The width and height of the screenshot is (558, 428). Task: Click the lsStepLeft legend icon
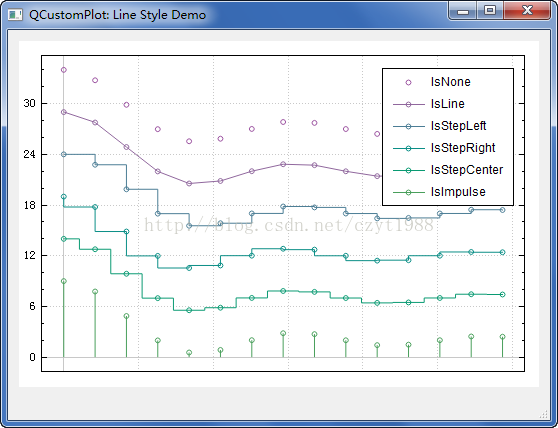click(x=409, y=126)
